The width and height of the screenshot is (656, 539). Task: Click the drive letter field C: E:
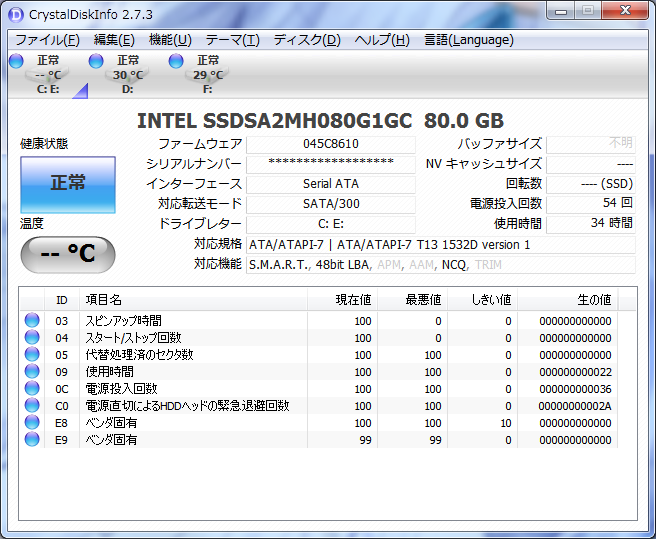click(x=331, y=224)
